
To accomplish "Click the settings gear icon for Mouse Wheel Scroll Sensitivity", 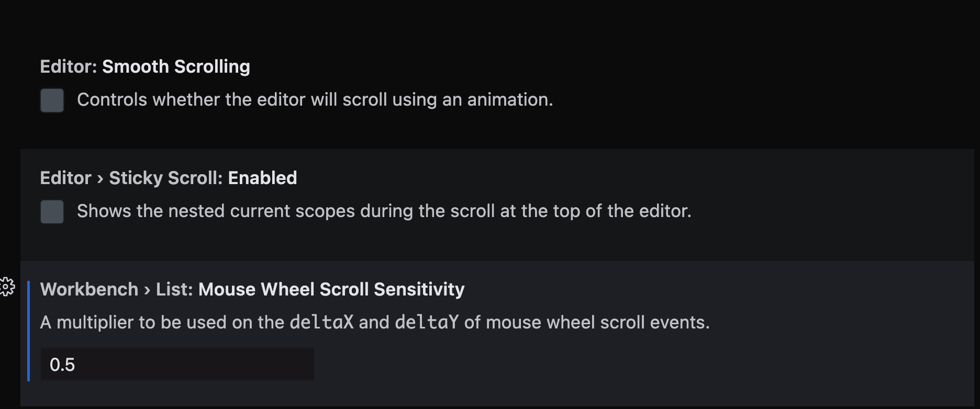I will point(7,287).
